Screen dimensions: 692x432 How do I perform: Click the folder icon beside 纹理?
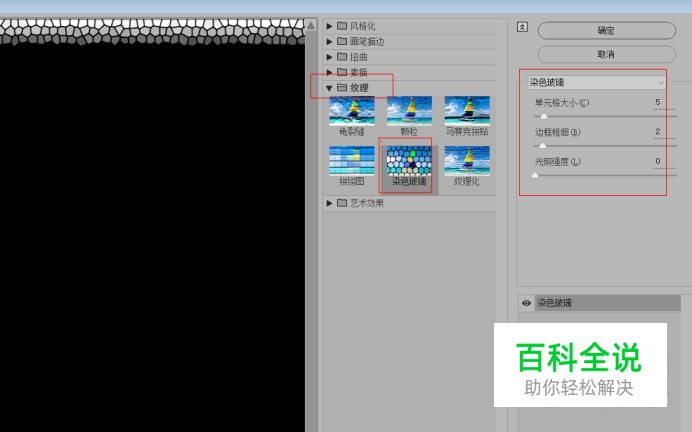[x=342, y=87]
